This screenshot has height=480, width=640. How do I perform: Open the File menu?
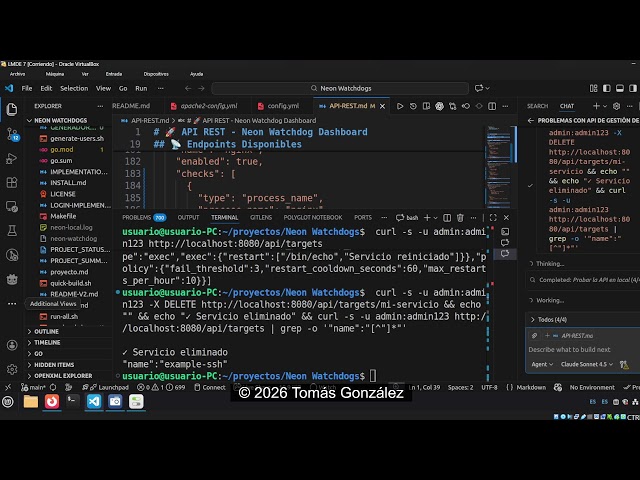click(x=27, y=89)
